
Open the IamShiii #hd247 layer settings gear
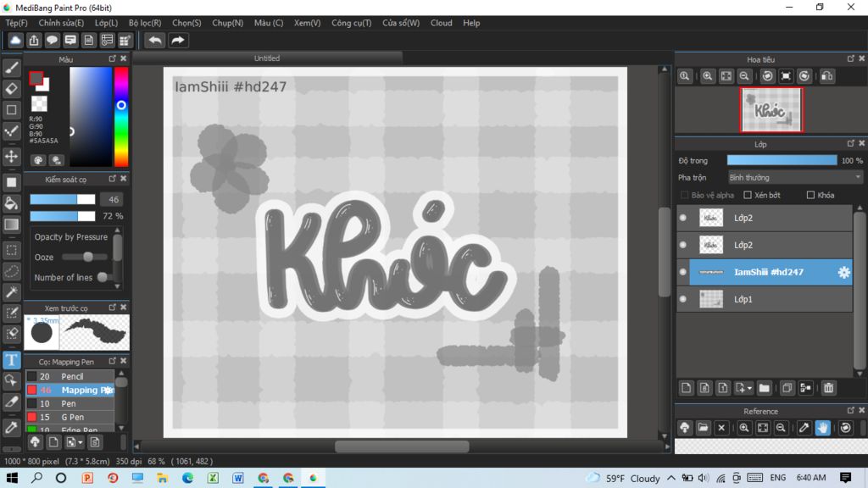click(843, 272)
